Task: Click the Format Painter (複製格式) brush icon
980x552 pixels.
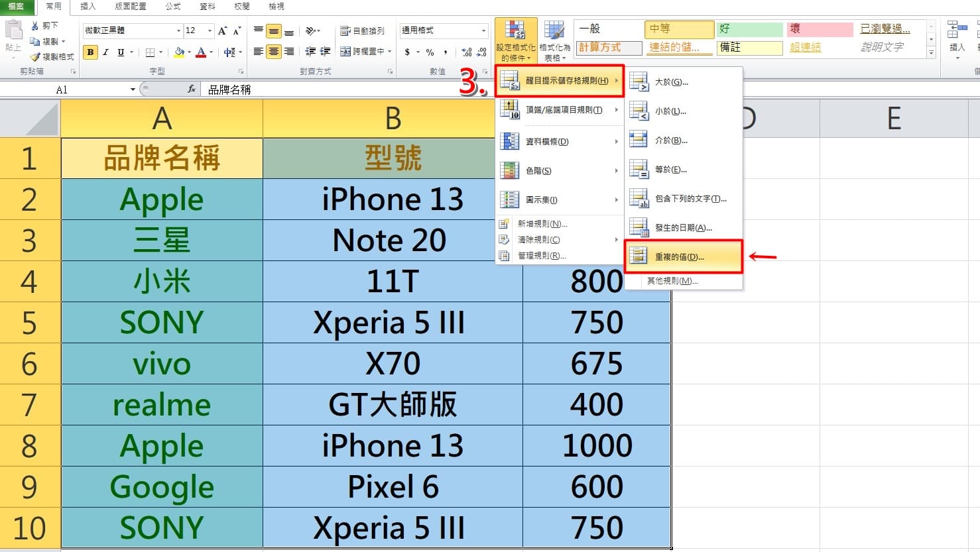Action: tap(36, 57)
